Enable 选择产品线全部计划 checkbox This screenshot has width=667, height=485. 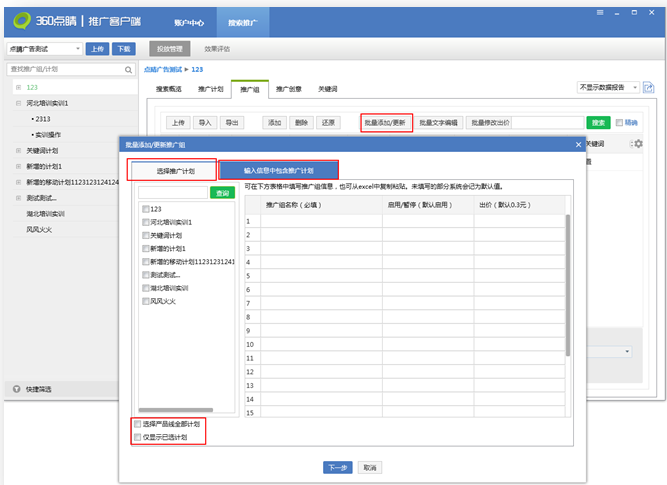[x=138, y=424]
